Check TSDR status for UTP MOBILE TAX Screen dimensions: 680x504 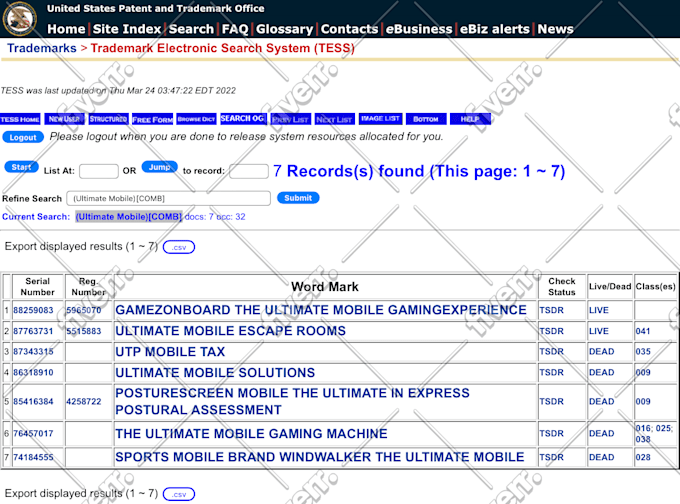[552, 351]
